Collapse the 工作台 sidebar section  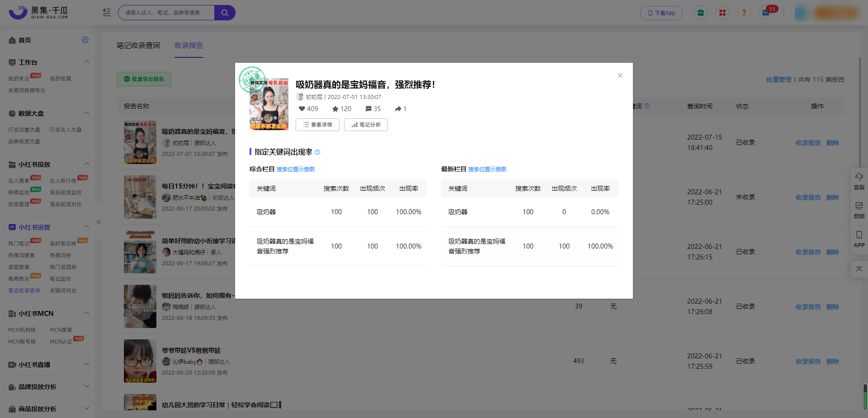[87, 62]
